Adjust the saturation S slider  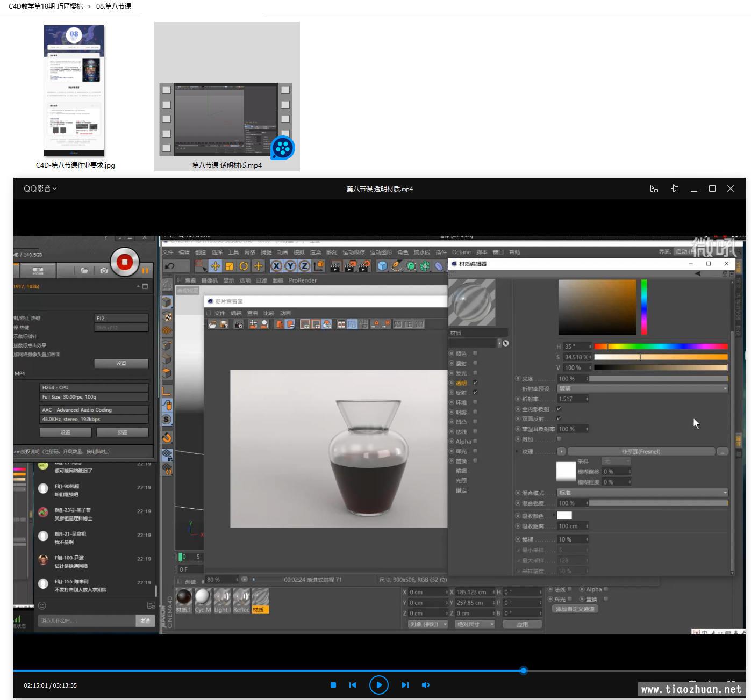pyautogui.click(x=661, y=357)
